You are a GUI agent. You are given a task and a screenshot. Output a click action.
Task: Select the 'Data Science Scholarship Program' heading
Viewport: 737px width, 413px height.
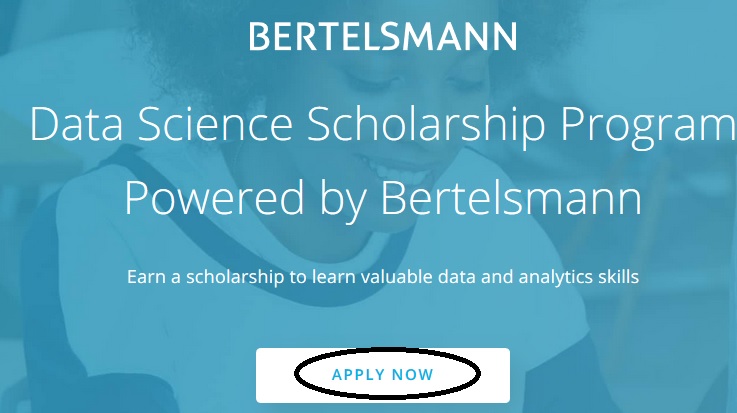pyautogui.click(x=383, y=125)
